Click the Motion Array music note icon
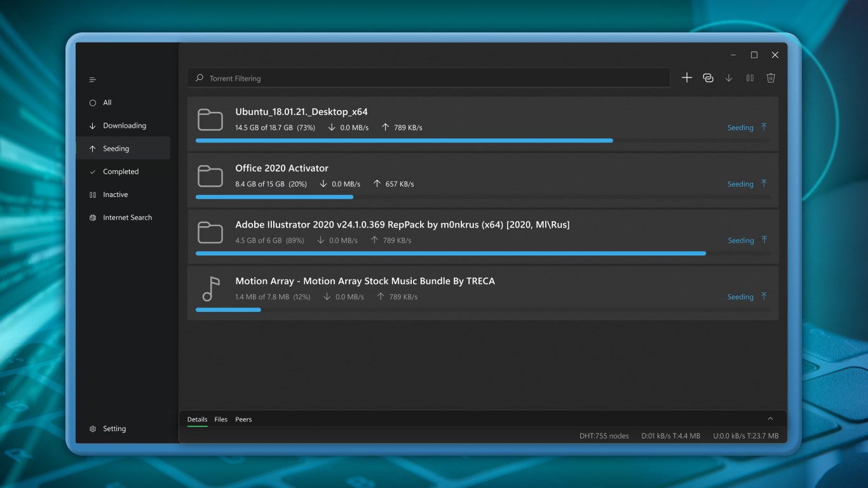 [210, 289]
